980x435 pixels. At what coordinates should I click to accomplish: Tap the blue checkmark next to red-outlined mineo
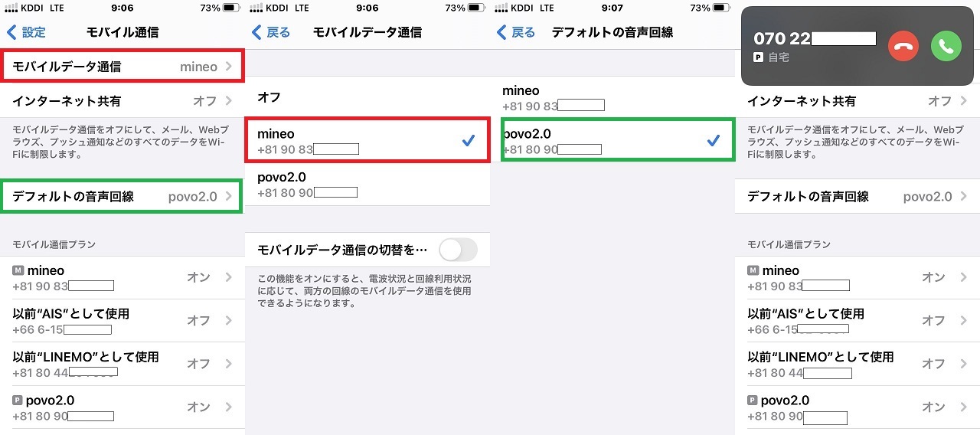click(469, 140)
